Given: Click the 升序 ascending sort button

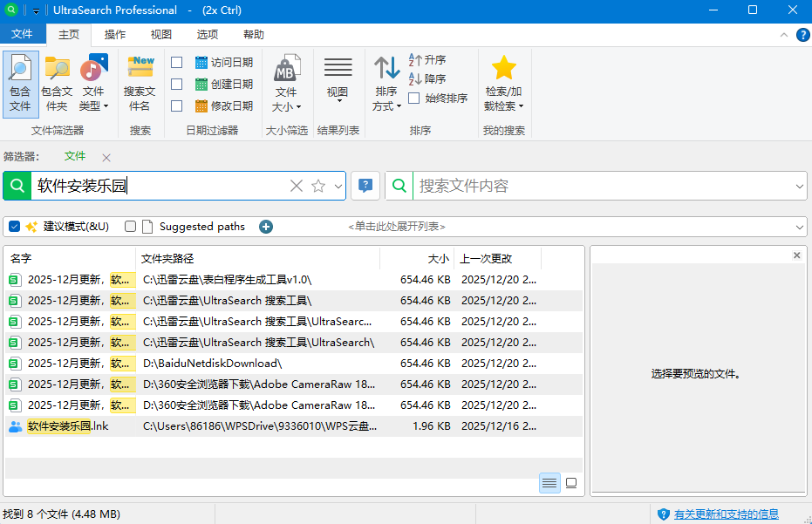Looking at the screenshot, I should 427,60.
